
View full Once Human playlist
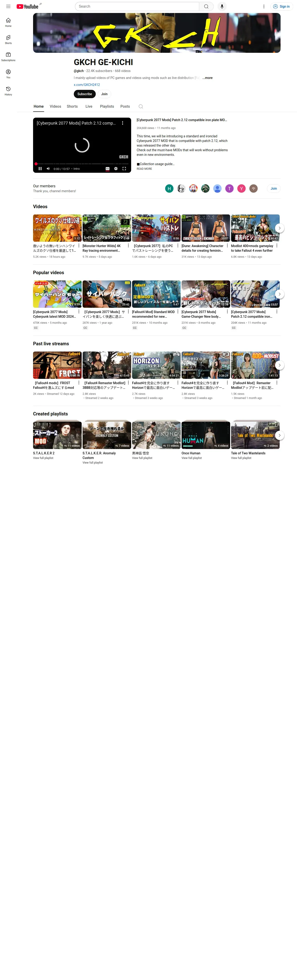(192, 458)
